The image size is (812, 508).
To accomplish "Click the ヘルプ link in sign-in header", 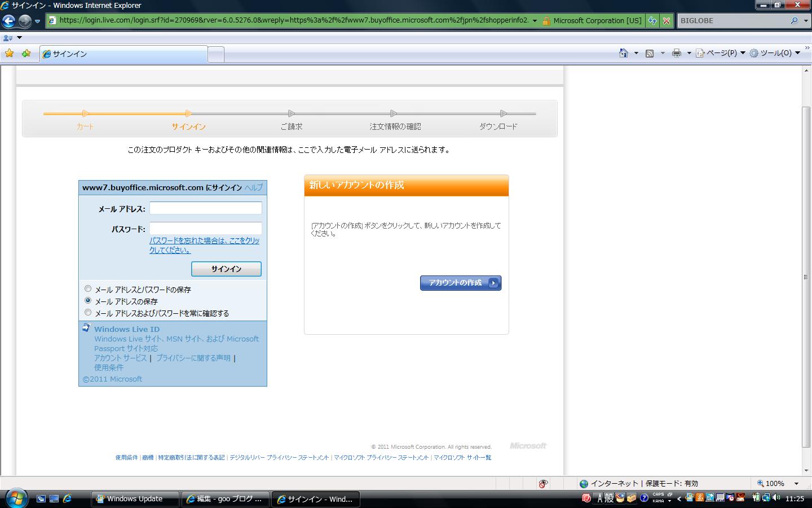I will pos(253,187).
